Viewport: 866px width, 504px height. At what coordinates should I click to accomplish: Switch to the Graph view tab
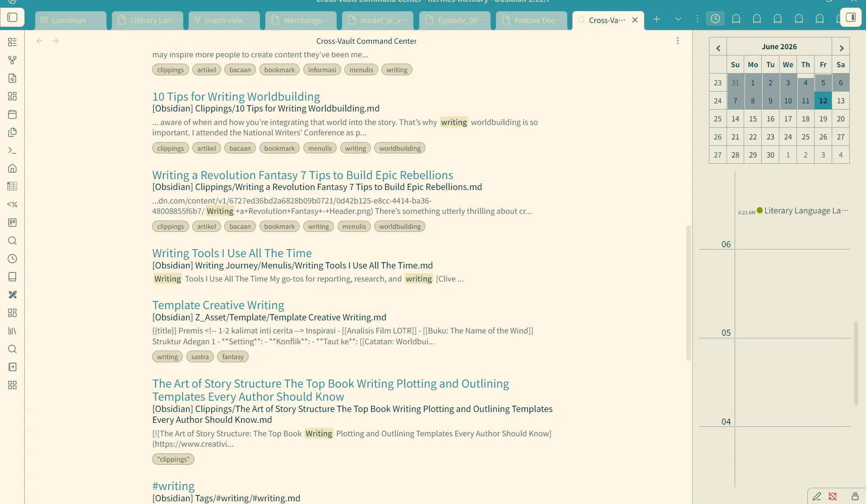(x=224, y=20)
